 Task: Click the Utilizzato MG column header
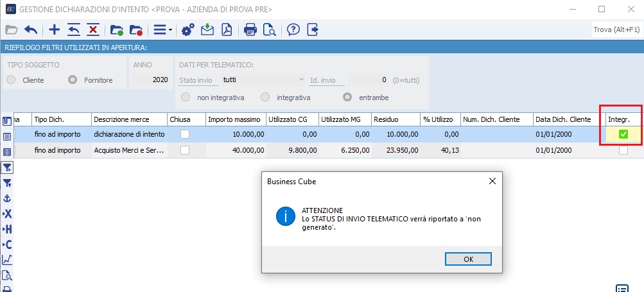[345, 119]
